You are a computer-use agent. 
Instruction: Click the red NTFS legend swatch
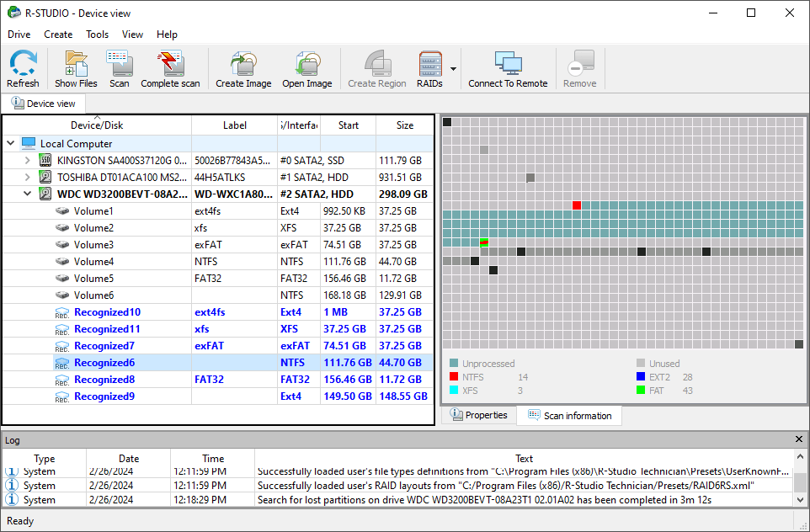454,376
